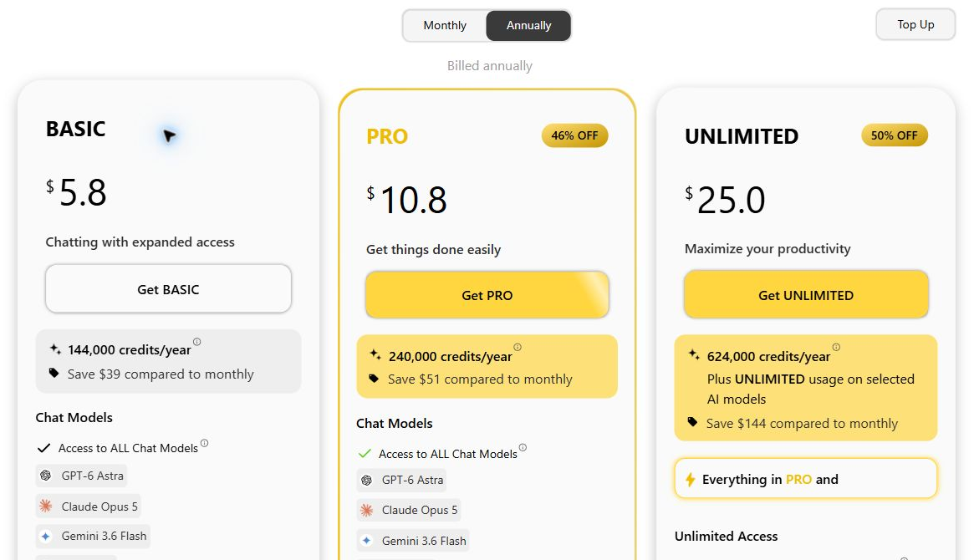Click the PRO plan title
This screenshot has height=560, width=974.
point(387,136)
